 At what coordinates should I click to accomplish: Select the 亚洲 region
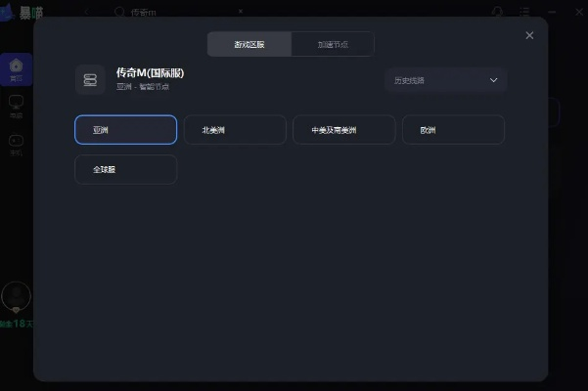click(125, 130)
